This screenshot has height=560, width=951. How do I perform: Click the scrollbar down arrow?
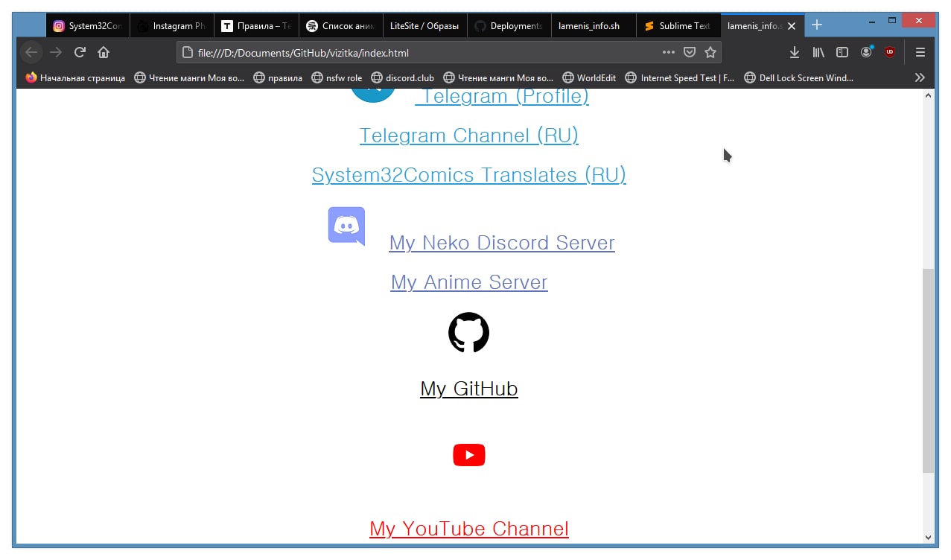pyautogui.click(x=928, y=537)
